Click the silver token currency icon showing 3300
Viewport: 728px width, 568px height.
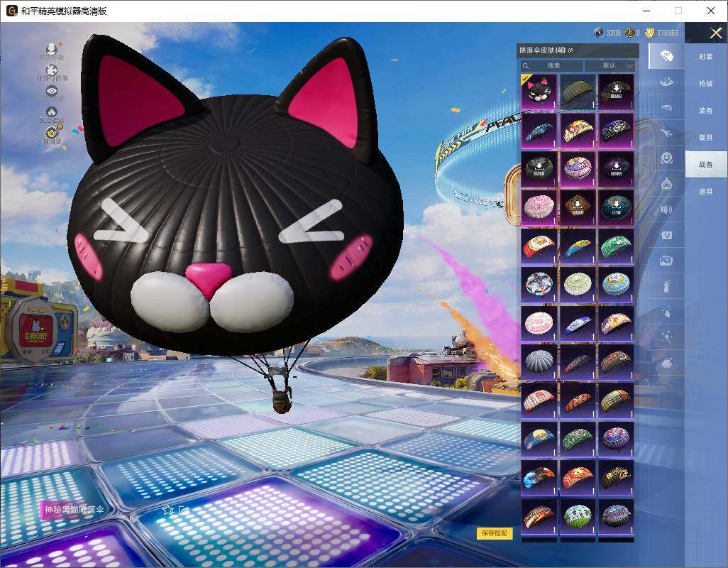(599, 32)
